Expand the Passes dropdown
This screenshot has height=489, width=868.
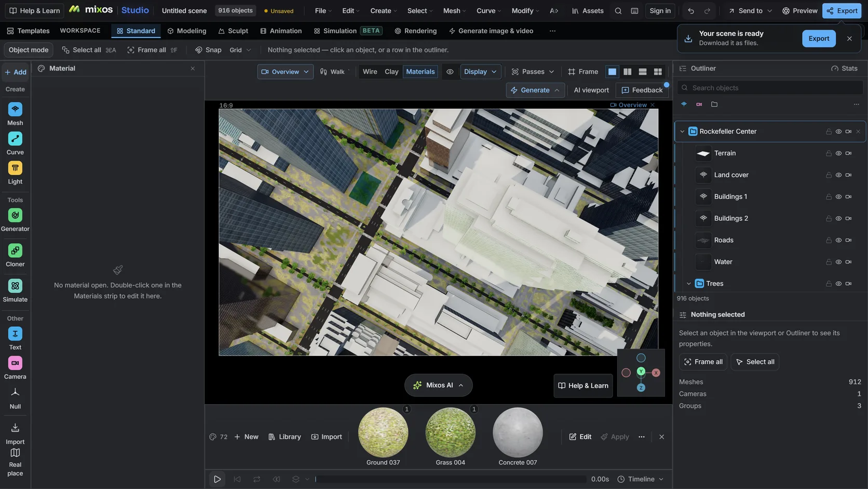pos(533,72)
